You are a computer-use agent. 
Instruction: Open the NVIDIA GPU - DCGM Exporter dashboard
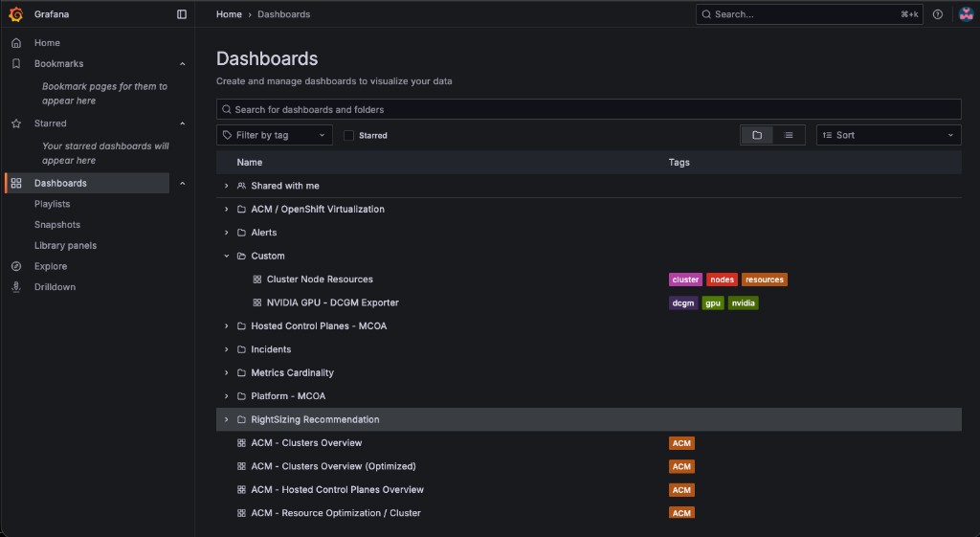click(x=332, y=302)
